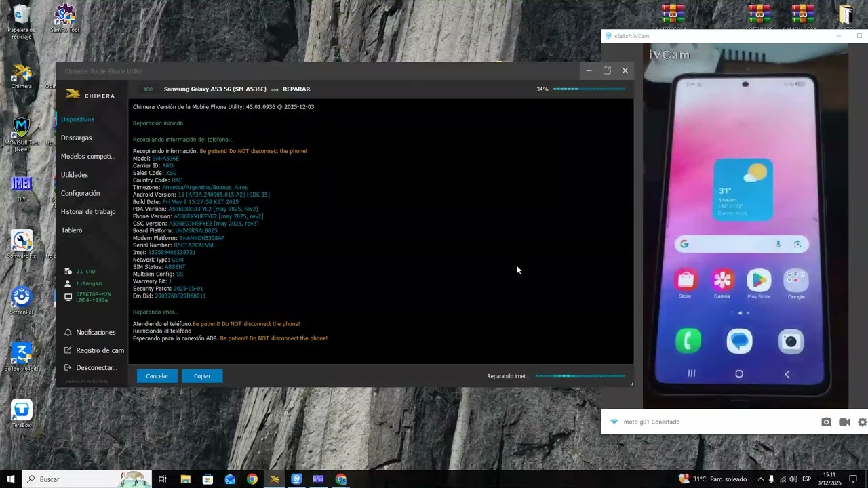
Task: Open the notification center icon on taskbar
Action: click(x=853, y=479)
